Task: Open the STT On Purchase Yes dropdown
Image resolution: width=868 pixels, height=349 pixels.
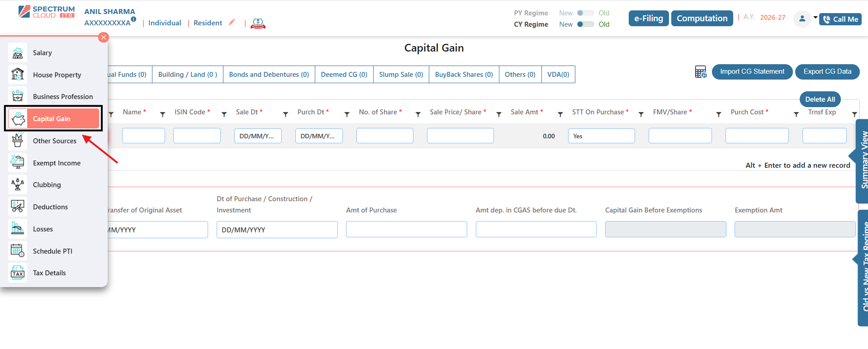Action: point(601,136)
